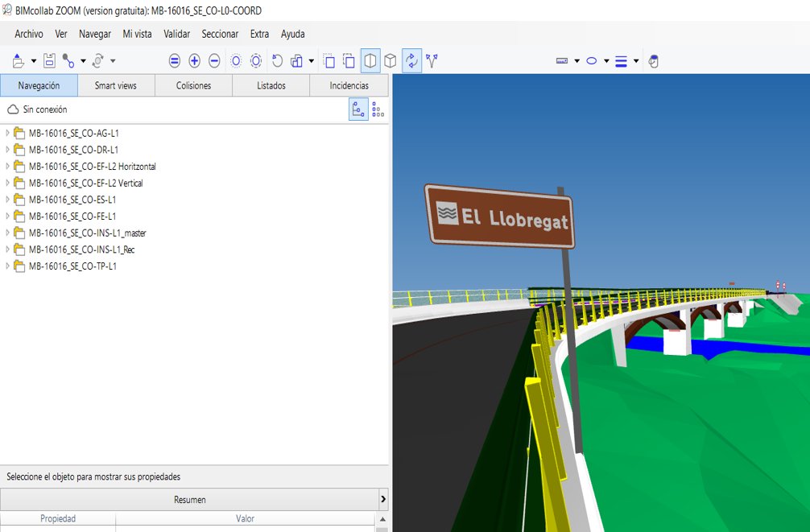
Task: Switch to the Incidencias tab
Action: tap(349, 85)
